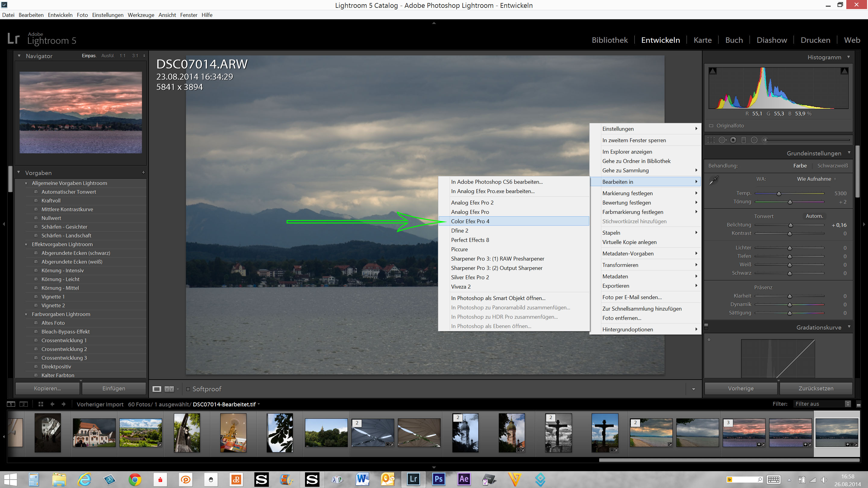Select 1:1 zoom level in Navigator
This screenshot has width=868, height=488.
click(x=122, y=56)
